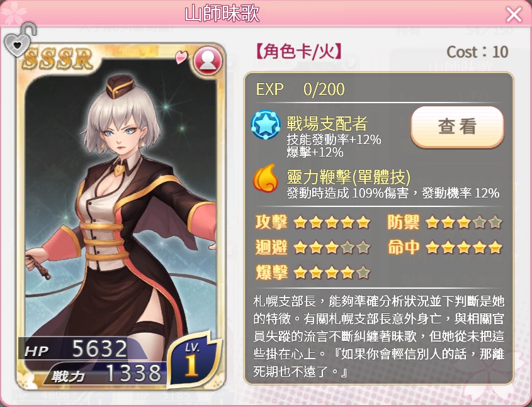Tap the pink petal icon on the card
This screenshot has width=532, height=407.
point(181,57)
